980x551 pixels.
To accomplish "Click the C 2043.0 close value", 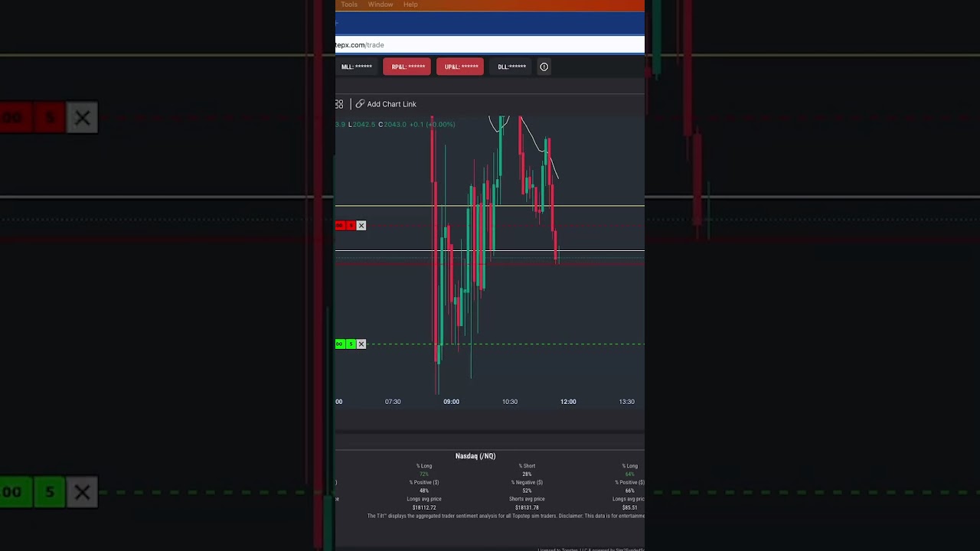I will (392, 125).
